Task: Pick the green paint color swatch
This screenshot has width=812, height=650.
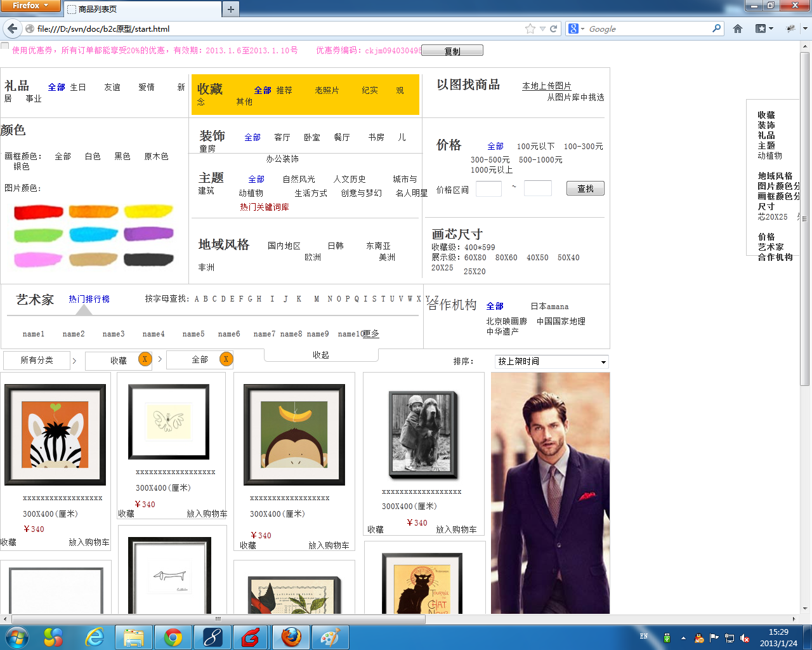Action: (39, 235)
